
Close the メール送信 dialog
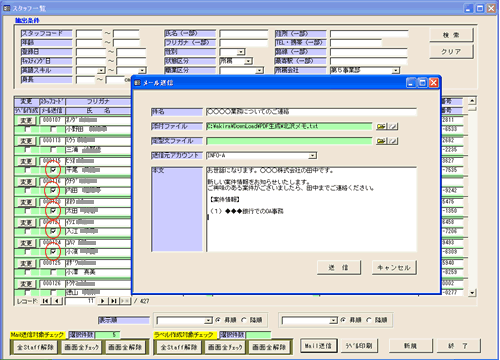[434, 83]
